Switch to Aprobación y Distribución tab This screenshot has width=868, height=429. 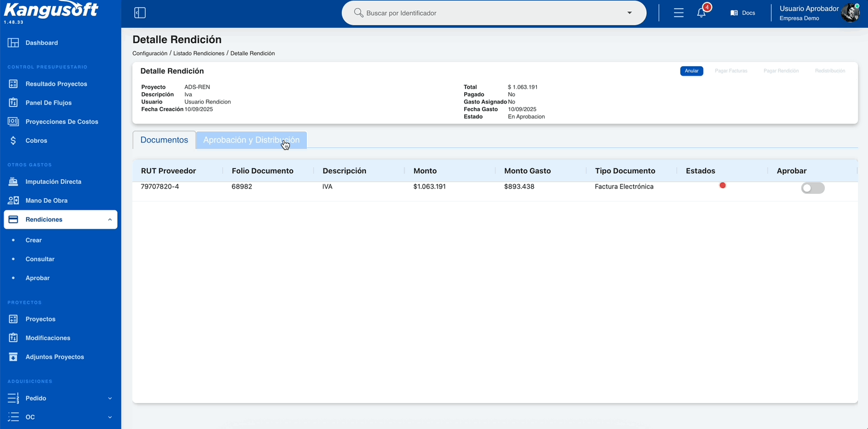(x=251, y=140)
